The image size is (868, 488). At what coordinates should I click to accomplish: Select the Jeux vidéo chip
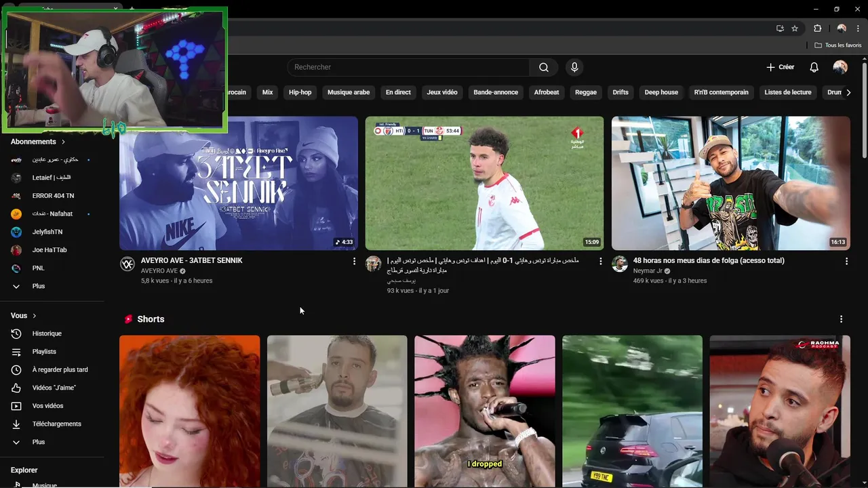442,92
